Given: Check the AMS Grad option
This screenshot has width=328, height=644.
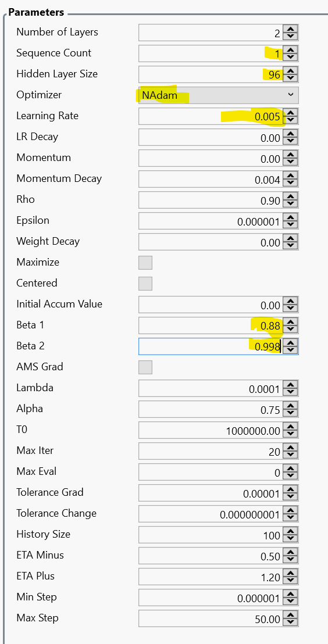Looking at the screenshot, I should (x=145, y=367).
